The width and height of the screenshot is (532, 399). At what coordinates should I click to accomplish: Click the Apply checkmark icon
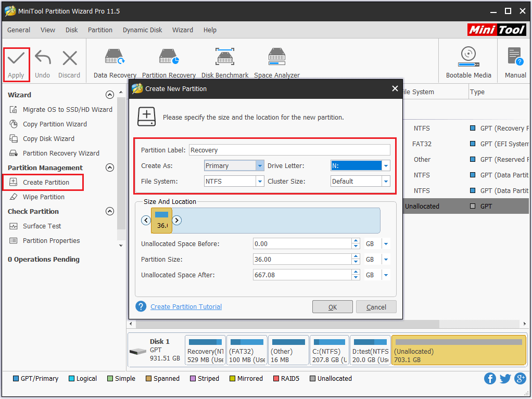(16, 58)
